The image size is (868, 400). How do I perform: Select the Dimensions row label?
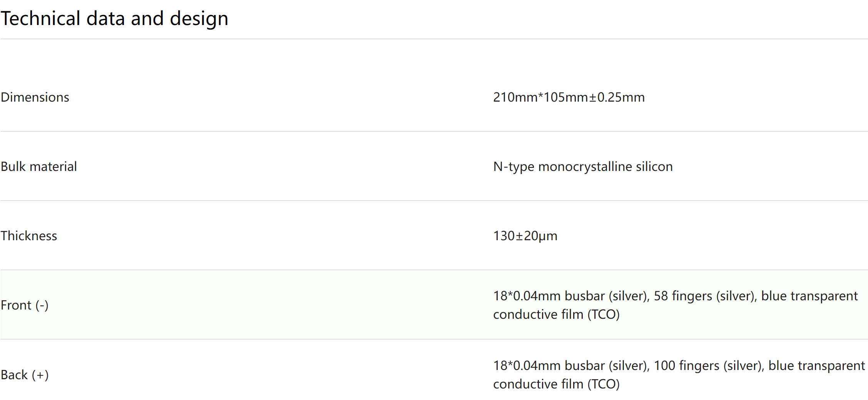tap(35, 97)
